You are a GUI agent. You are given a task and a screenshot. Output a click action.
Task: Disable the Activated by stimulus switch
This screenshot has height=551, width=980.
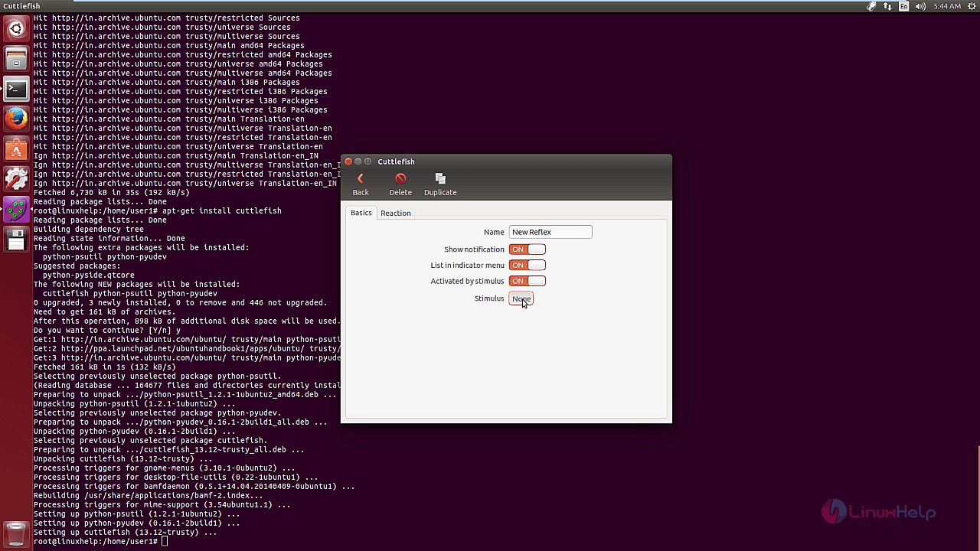point(527,281)
